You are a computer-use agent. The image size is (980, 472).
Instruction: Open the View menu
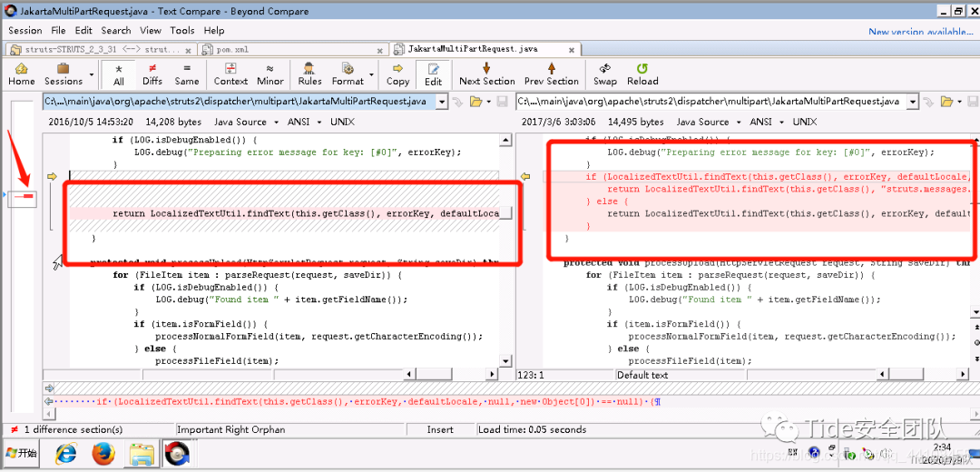pos(150,30)
